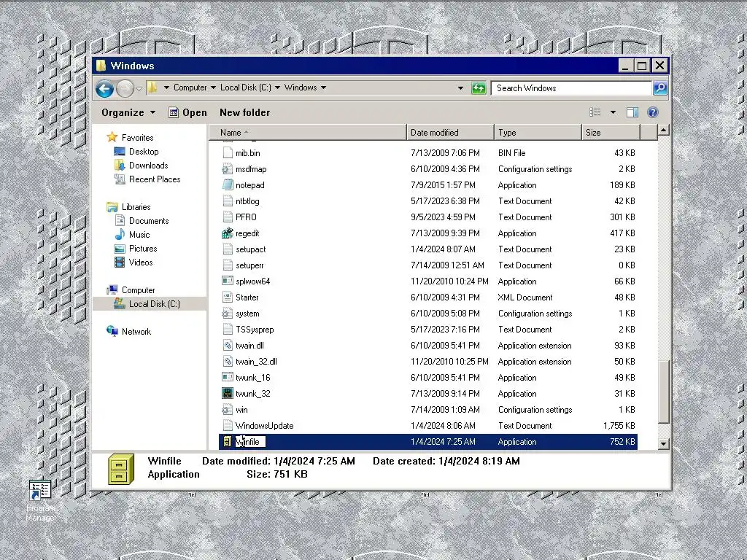Expand the view options dropdown arrow

[x=613, y=112]
